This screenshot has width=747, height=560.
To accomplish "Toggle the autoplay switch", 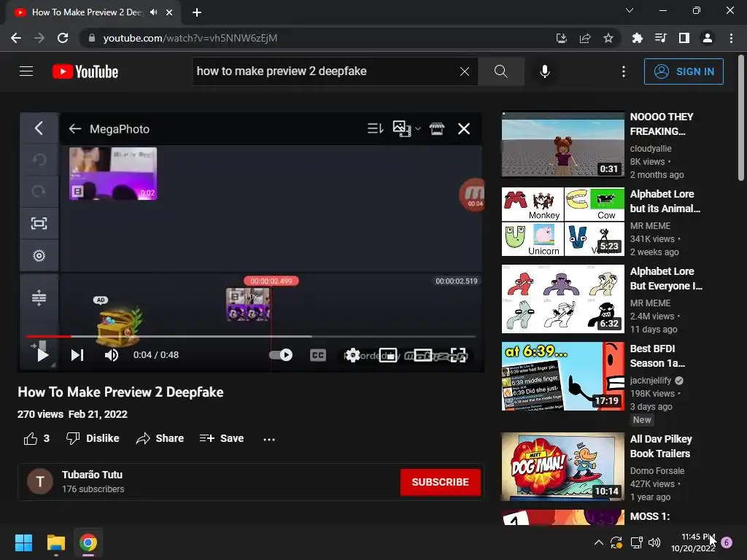I will click(281, 355).
